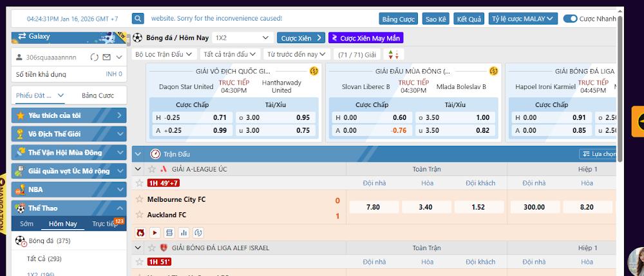The height and width of the screenshot is (276, 644).
Task: Collapse the Giải Bóng Đá Liga Alef Israel section
Action: [138, 248]
